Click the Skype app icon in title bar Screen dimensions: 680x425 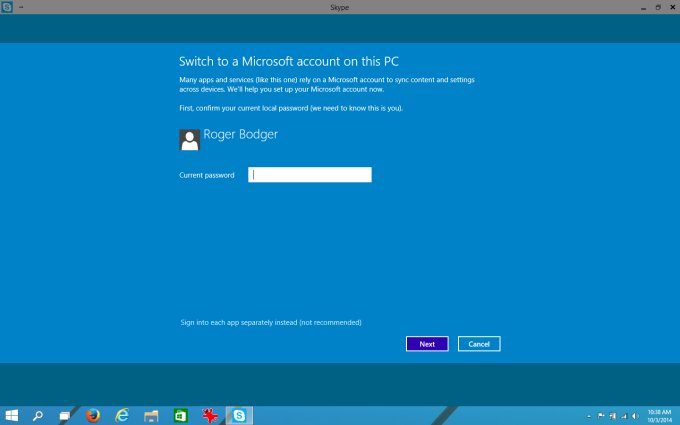(x=7, y=7)
